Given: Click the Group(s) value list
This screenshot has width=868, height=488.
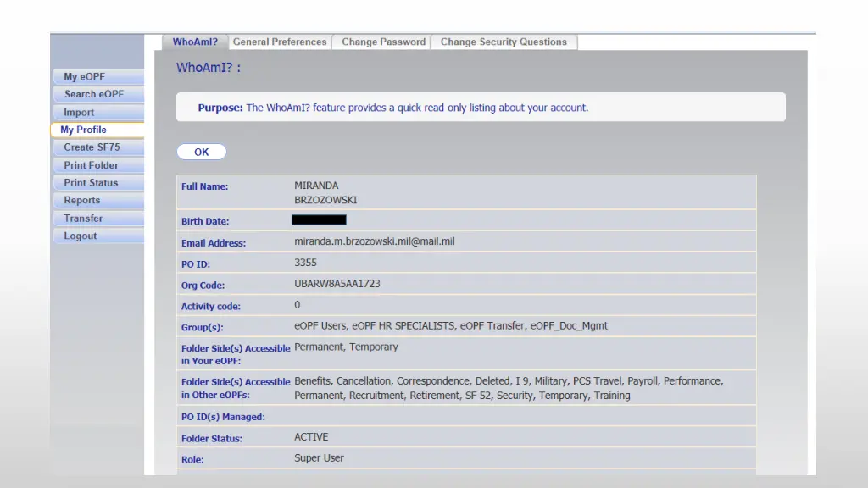Looking at the screenshot, I should pos(451,326).
